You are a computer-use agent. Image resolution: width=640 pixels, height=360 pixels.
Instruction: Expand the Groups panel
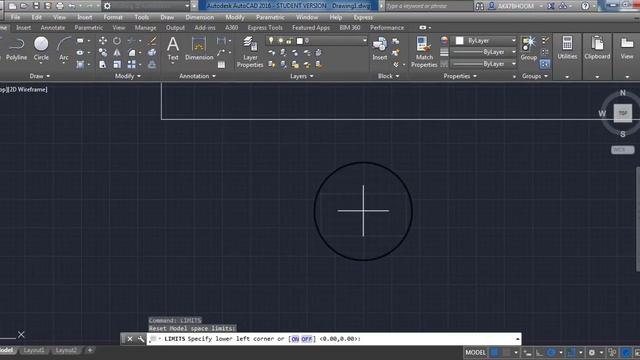tap(535, 76)
